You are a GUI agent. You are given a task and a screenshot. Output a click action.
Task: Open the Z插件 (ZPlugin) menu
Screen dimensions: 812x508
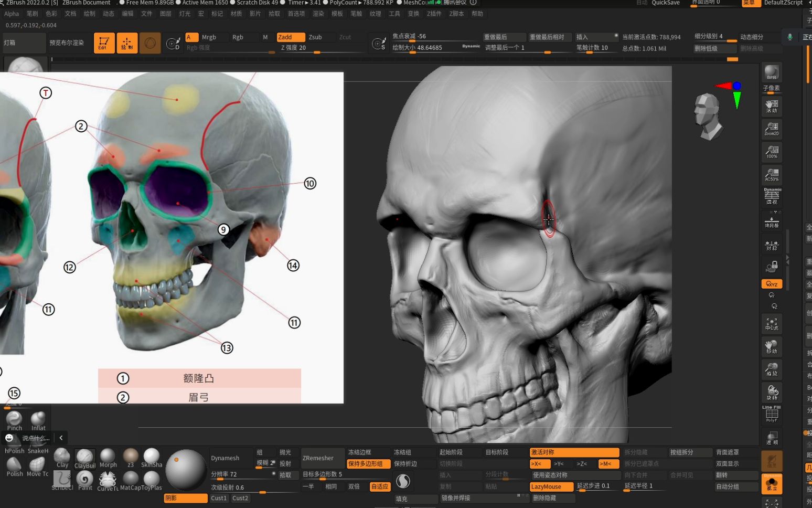point(434,14)
